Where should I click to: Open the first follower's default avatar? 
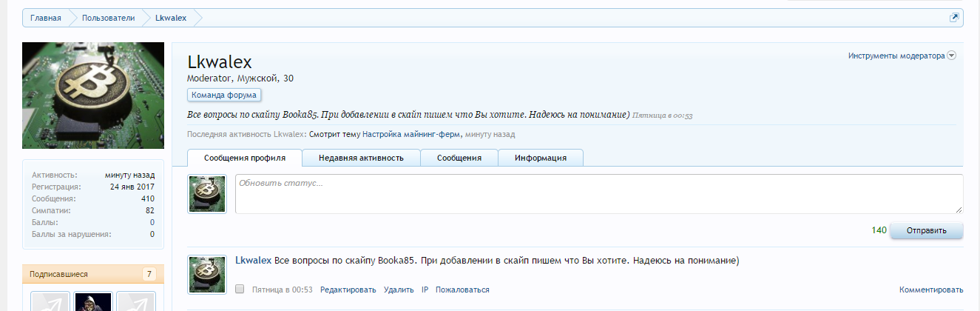[50, 302]
